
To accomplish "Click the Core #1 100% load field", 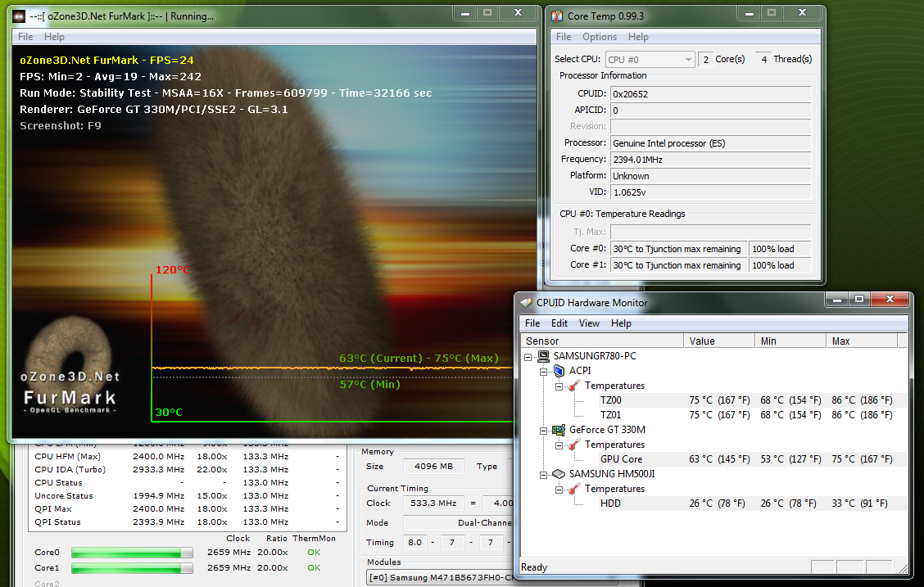I will click(x=780, y=265).
